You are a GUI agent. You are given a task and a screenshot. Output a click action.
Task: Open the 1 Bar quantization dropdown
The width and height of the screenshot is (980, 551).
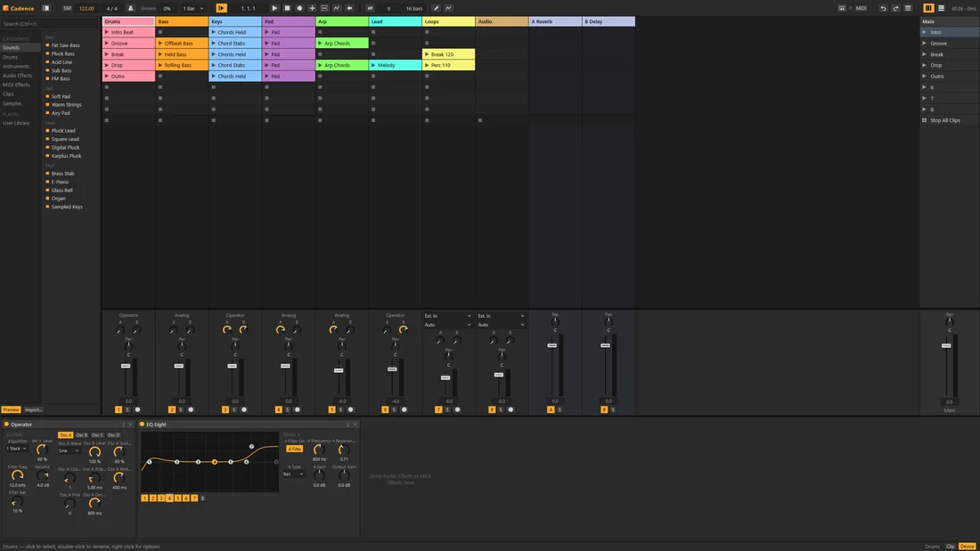coord(192,8)
